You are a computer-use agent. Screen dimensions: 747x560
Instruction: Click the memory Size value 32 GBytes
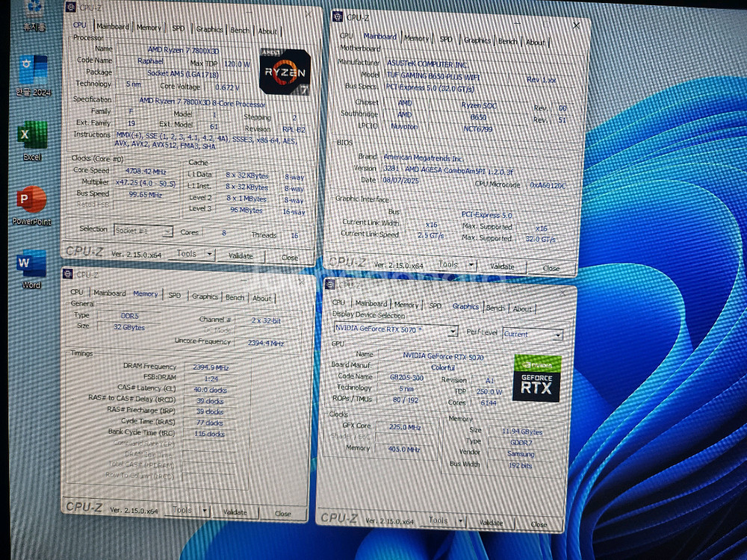[x=129, y=327]
